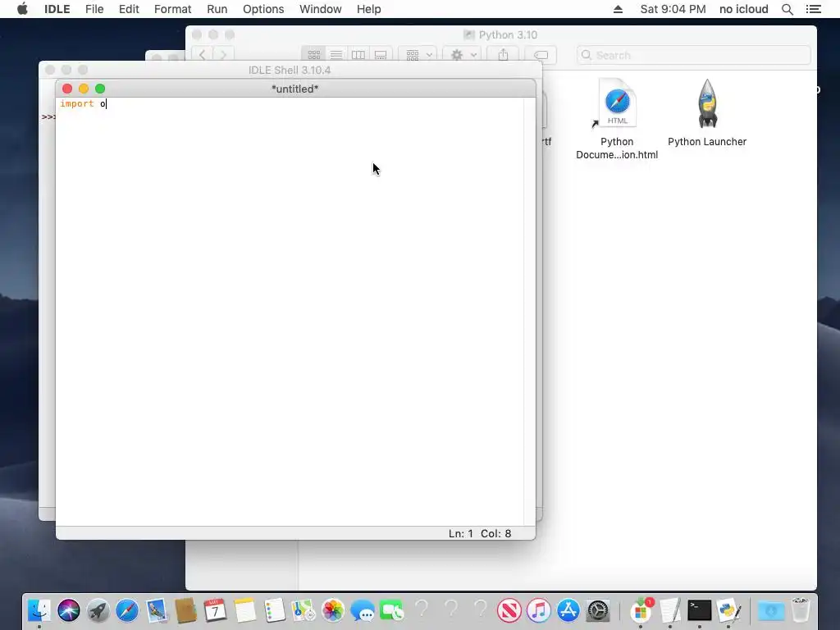The image size is (840, 630).
Task: Switch Finder to list view
Action: point(336,55)
